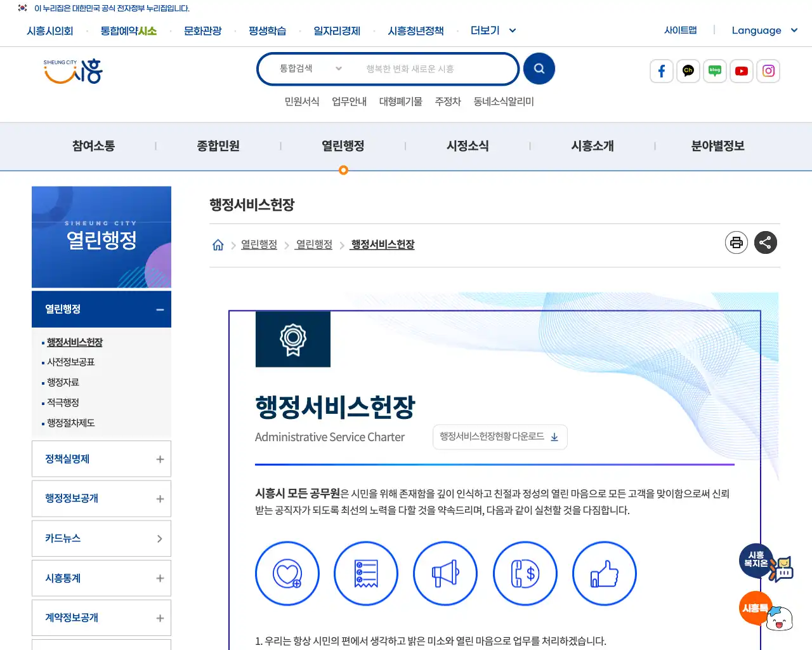Expand the 정책실명제 sidebar section

[101, 459]
